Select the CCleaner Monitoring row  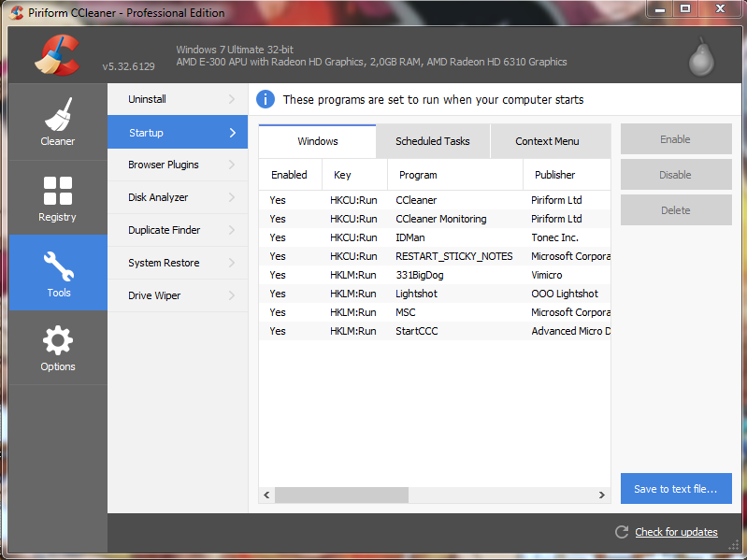pos(435,219)
